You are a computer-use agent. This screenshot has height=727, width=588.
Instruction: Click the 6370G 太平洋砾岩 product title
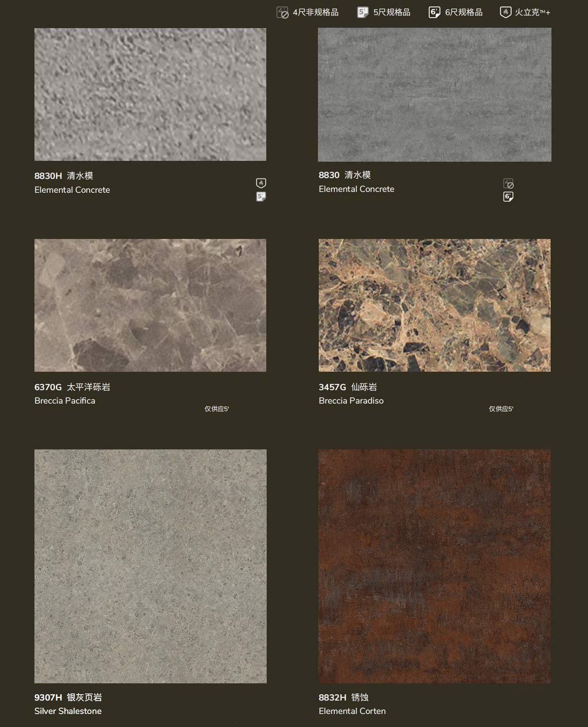72,387
